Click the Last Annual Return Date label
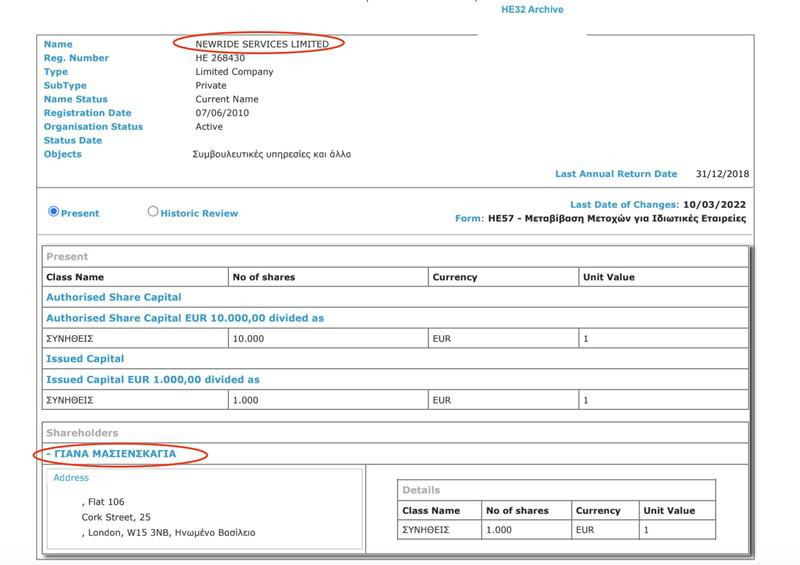Viewport: 800px width, 565px height. [x=616, y=174]
